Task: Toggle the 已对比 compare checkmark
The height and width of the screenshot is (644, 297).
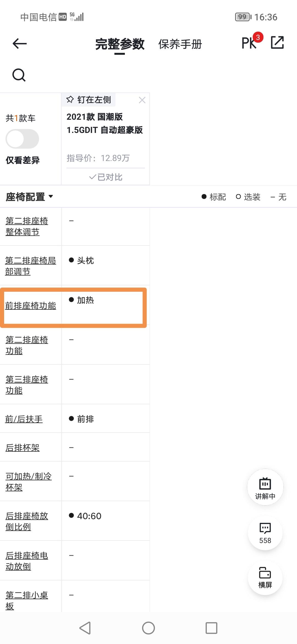Action: tap(106, 177)
